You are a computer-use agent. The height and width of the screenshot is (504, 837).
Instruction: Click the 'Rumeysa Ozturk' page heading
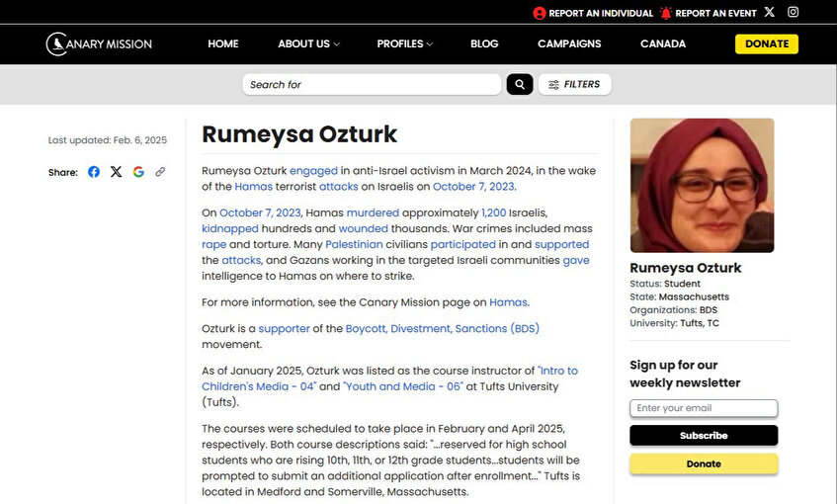point(299,134)
